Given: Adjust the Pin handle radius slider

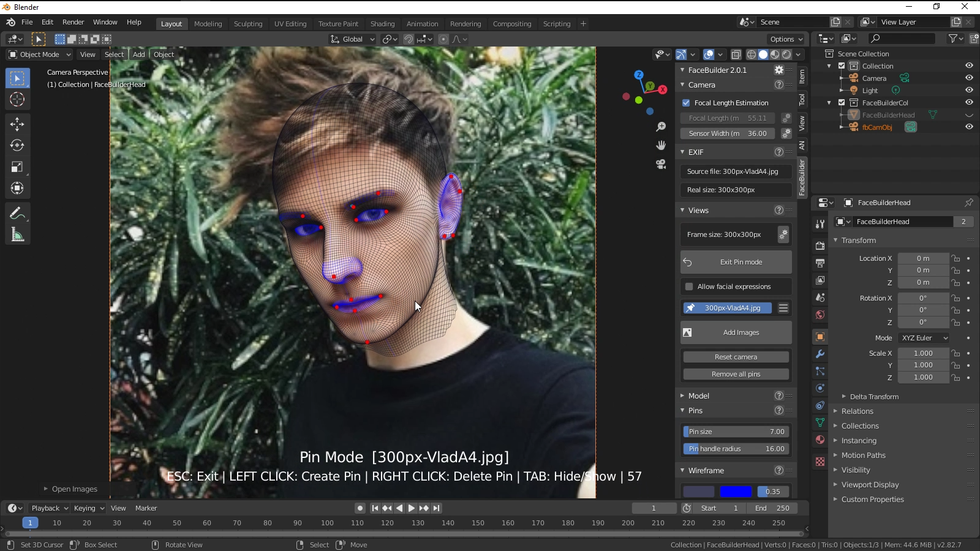Looking at the screenshot, I should (x=736, y=449).
